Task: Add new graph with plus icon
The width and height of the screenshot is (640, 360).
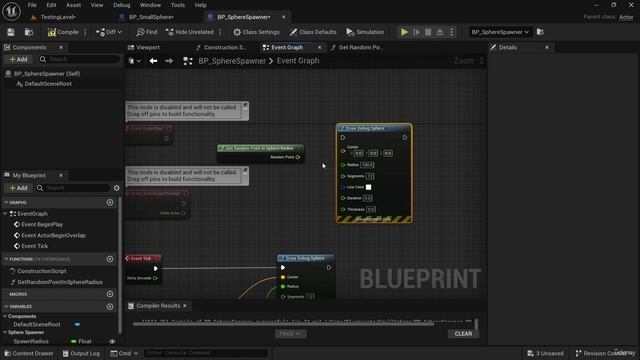Action: click(110, 202)
